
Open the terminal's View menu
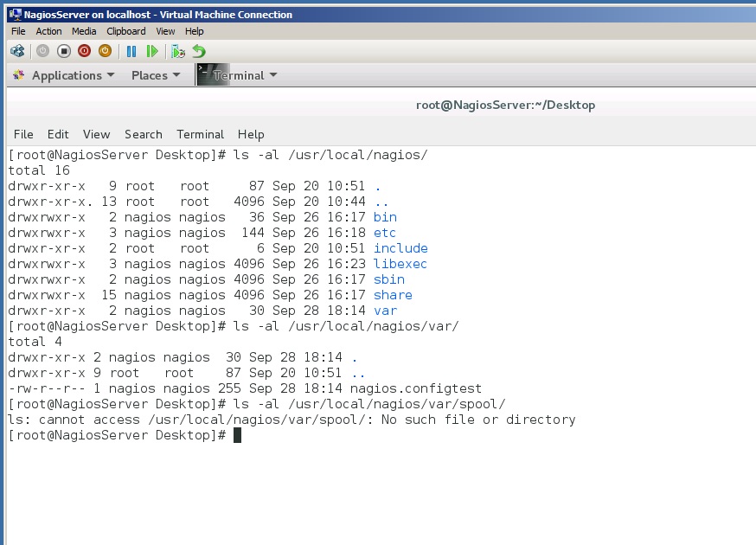coord(96,134)
